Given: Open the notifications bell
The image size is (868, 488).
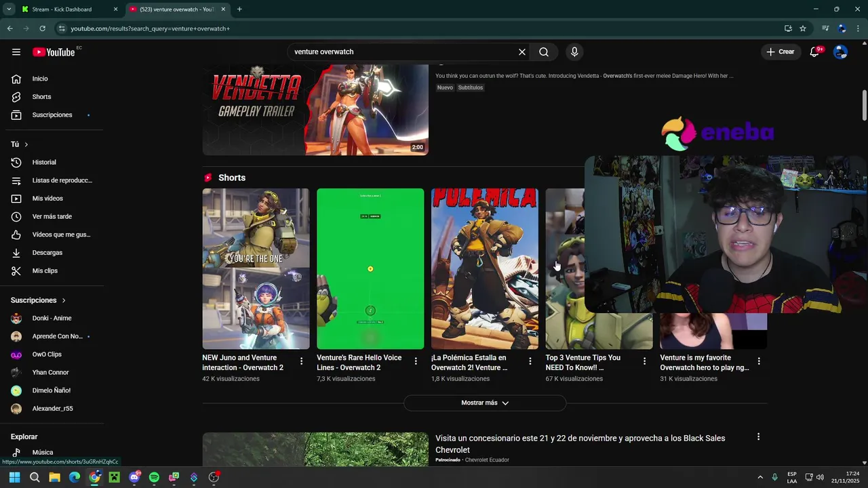Looking at the screenshot, I should click(815, 52).
